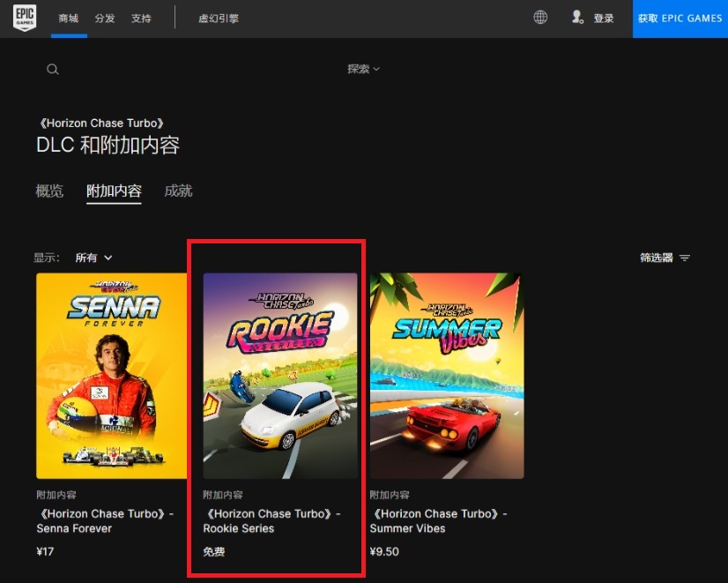Click the globe language icon
Image resolution: width=728 pixels, height=583 pixels.
click(540, 17)
